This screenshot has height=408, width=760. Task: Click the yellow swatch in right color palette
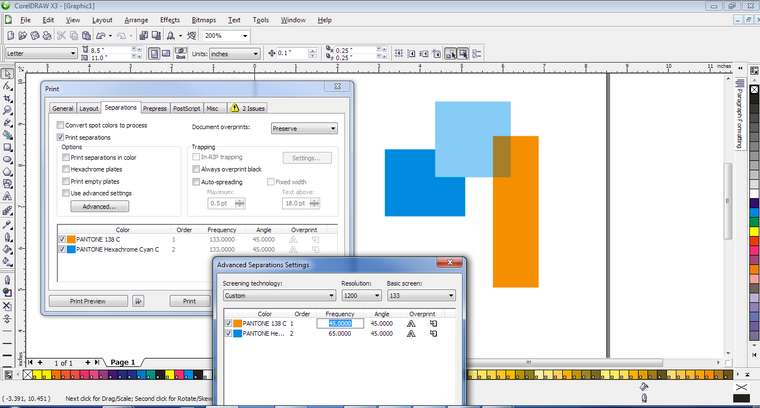[754, 231]
